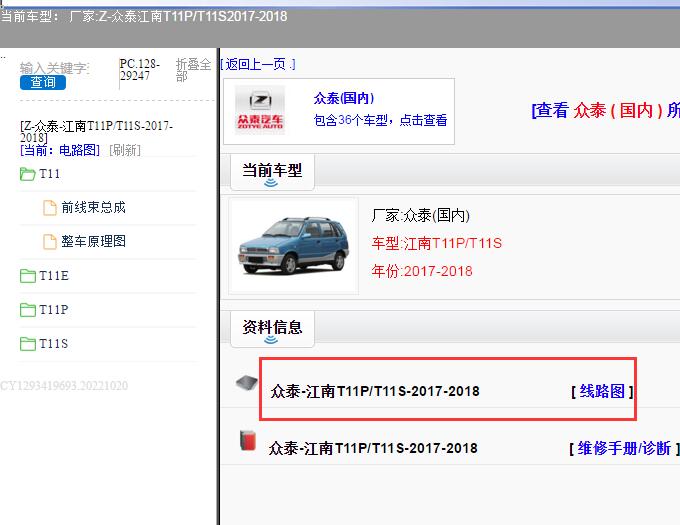The height and width of the screenshot is (525, 680).
Task: Expand the T11S folder icon
Action: [x=28, y=344]
